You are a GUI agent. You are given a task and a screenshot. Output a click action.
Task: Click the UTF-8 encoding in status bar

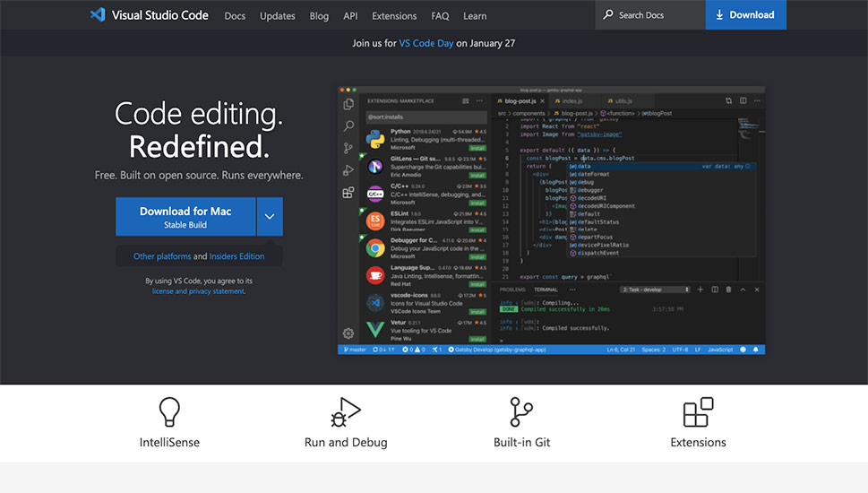click(681, 350)
